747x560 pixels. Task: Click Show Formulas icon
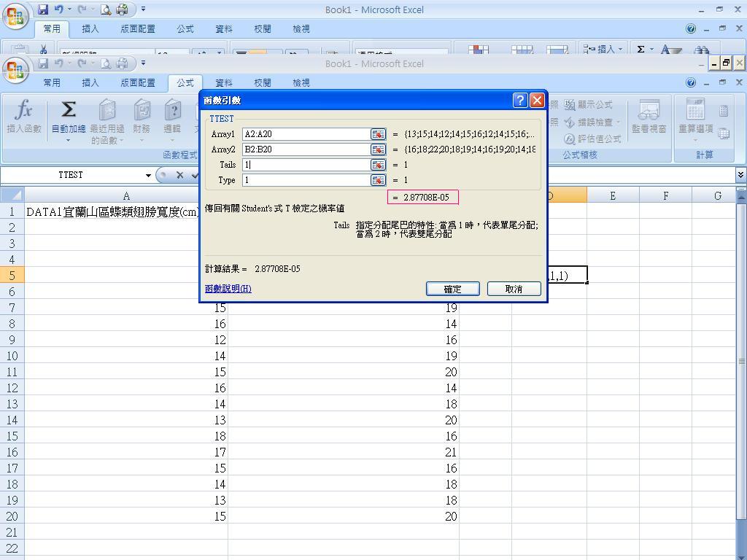click(569, 105)
